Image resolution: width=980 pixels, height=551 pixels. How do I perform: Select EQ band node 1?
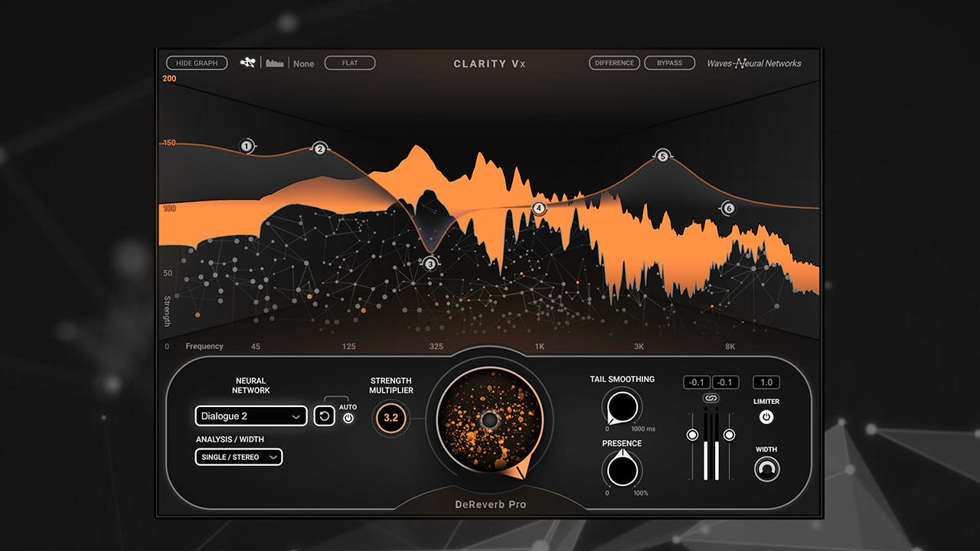pos(247,146)
